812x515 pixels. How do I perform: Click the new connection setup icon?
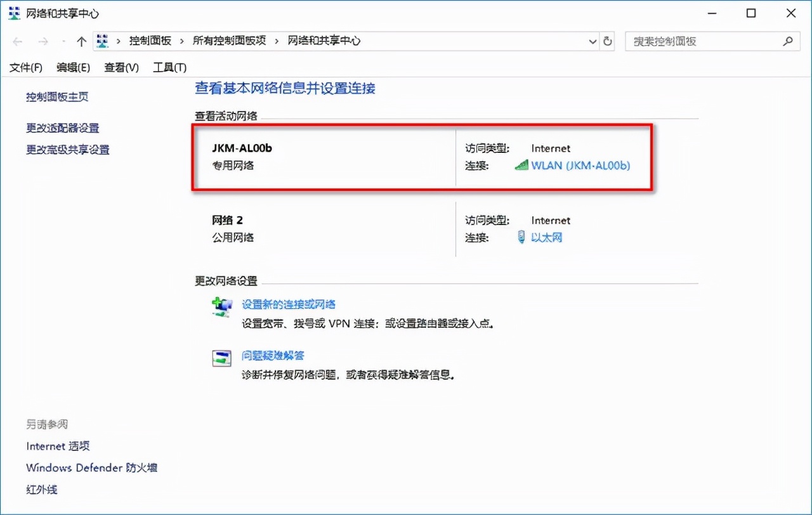coord(221,306)
